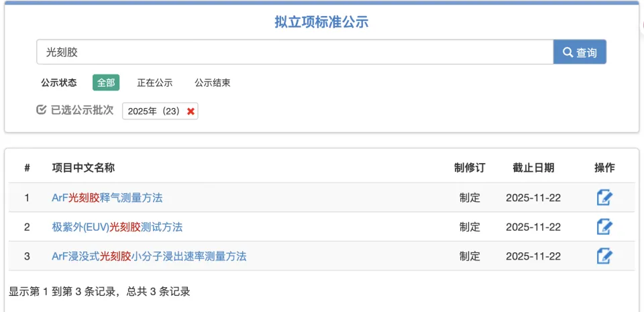644x312 pixels.
Task: Open ArF浸没式光刻胶小分子浸出速率测量方法 link
Action: coord(149,256)
